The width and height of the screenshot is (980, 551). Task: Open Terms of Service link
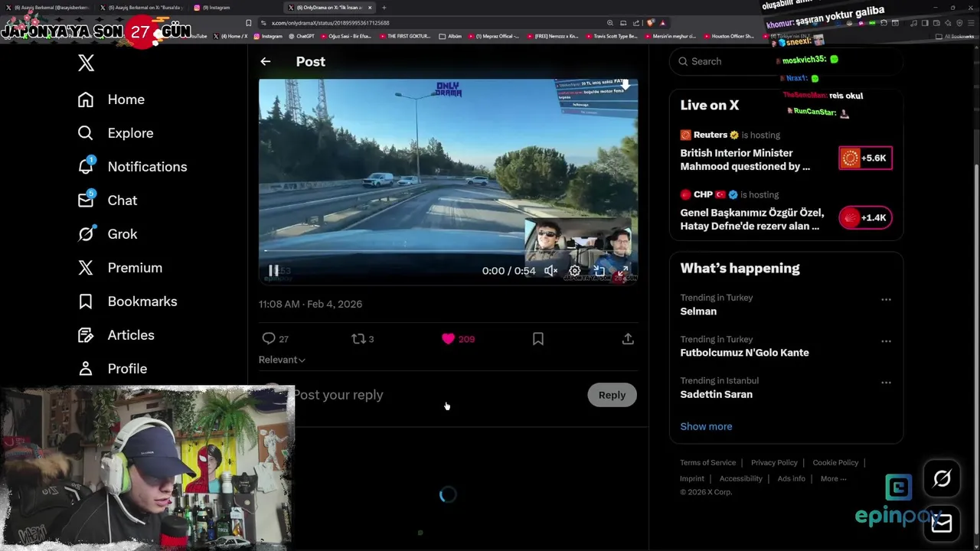[x=707, y=462]
